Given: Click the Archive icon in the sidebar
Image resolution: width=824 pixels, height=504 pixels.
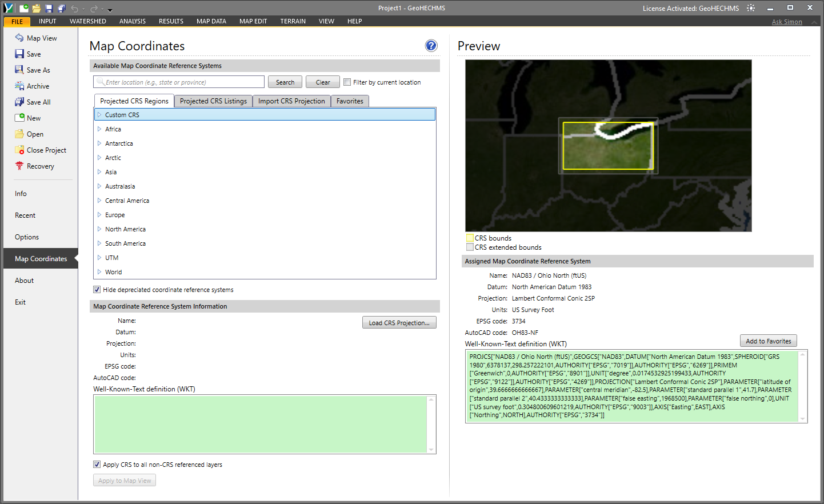Looking at the screenshot, I should (19, 86).
